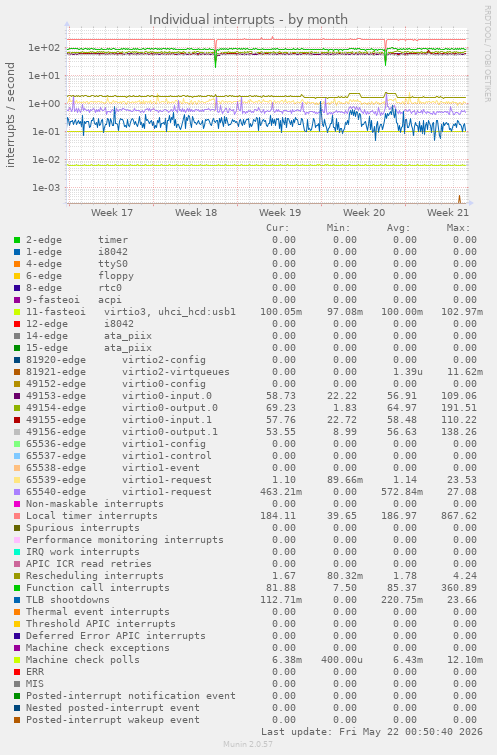Click the Machine check polls legend label
497x755 pixels.
pos(83,660)
